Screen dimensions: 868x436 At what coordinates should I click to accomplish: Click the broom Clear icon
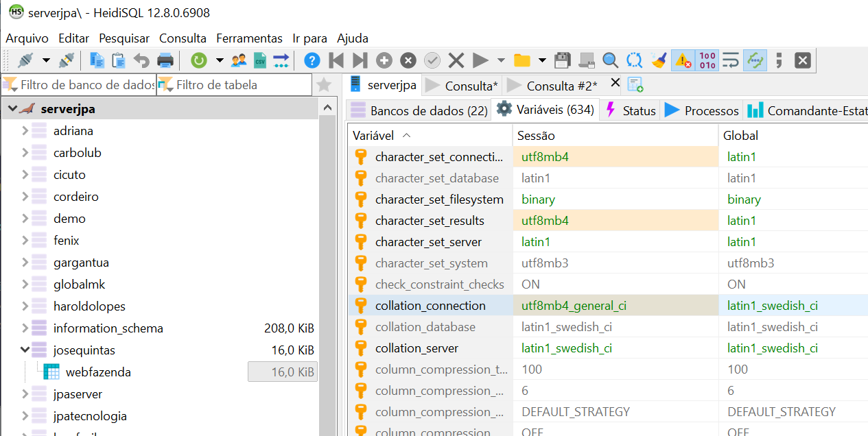[x=659, y=60]
